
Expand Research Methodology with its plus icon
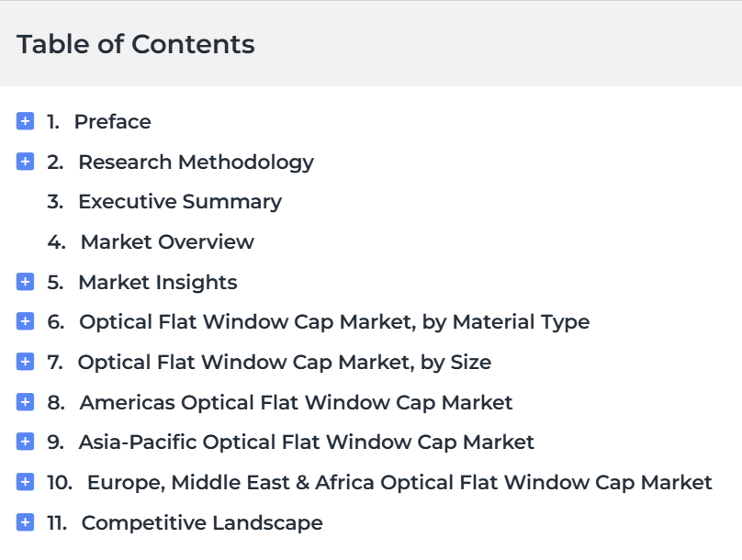25,162
